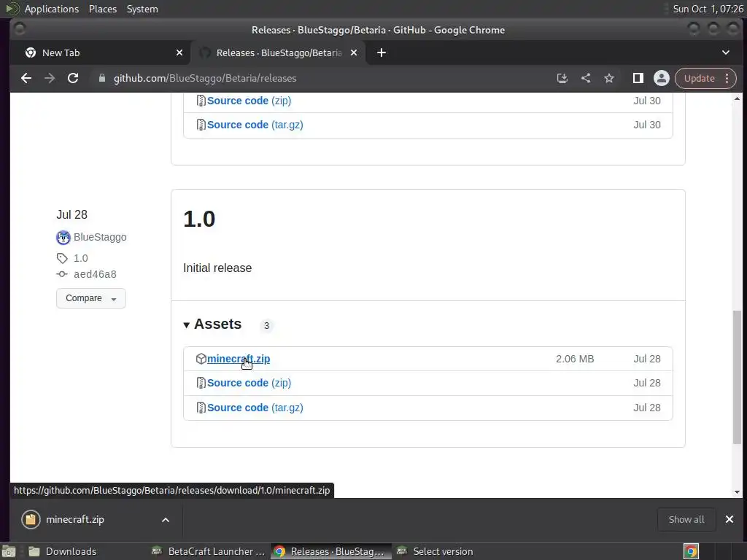
Task: Click the padlock site info icon
Action: [x=102, y=78]
